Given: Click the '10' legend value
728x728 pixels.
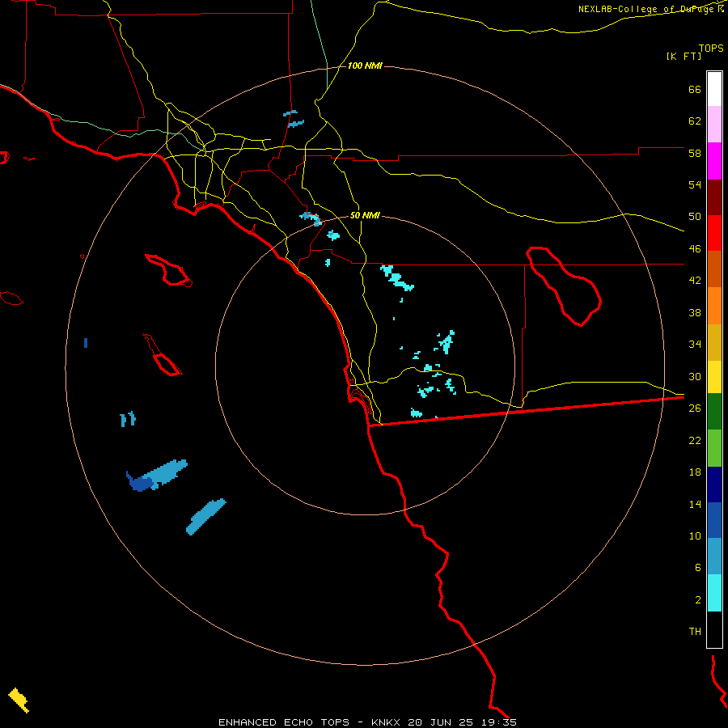Looking at the screenshot, I should tap(695, 535).
